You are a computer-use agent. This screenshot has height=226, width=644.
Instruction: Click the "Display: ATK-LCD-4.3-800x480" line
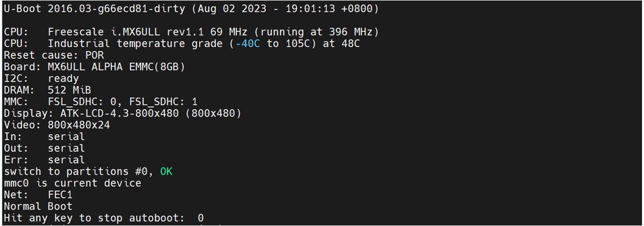click(122, 113)
